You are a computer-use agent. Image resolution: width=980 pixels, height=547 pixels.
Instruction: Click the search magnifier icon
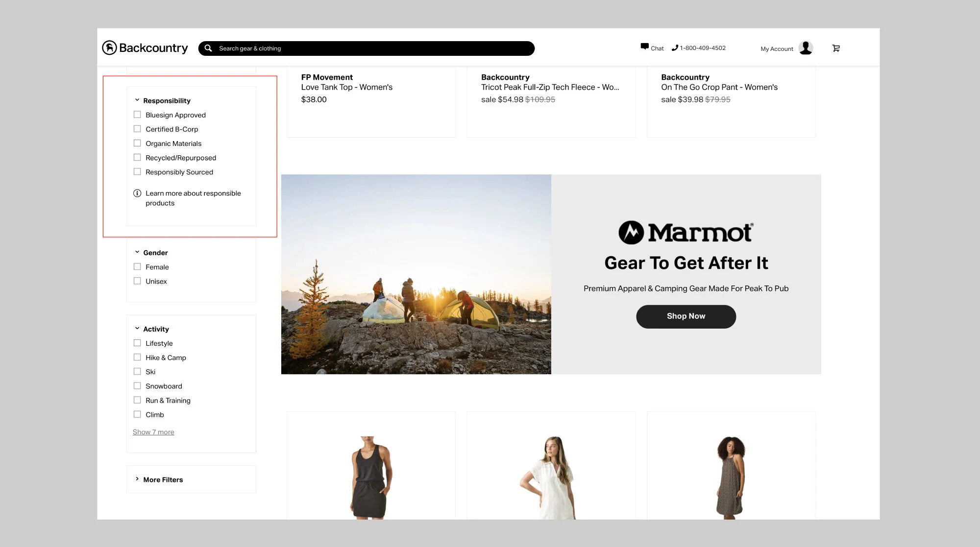coord(208,48)
